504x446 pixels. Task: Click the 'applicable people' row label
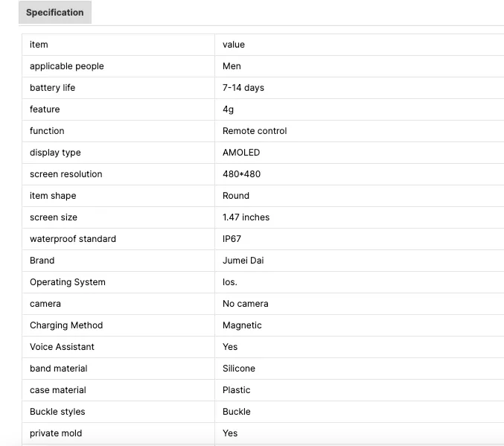pos(67,66)
